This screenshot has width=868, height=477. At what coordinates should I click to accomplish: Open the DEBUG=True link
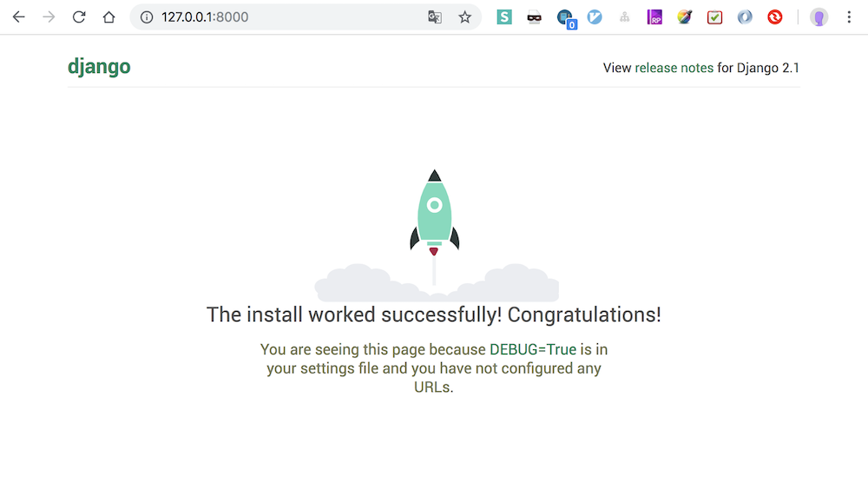[x=533, y=349]
